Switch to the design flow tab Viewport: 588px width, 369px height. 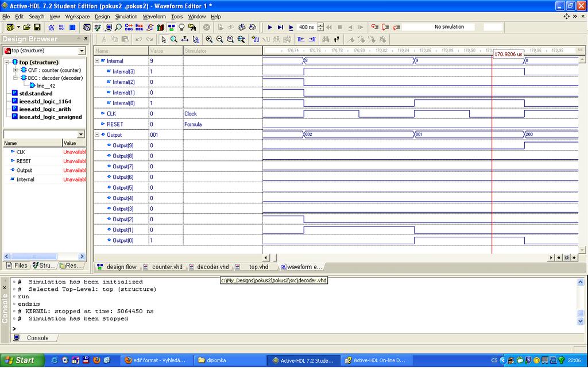(117, 267)
